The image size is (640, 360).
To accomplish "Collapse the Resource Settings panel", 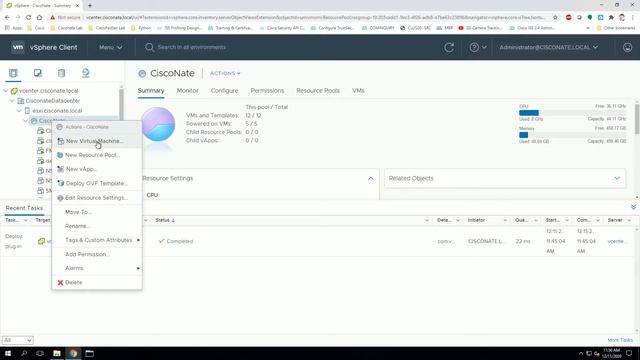I will click(x=371, y=178).
